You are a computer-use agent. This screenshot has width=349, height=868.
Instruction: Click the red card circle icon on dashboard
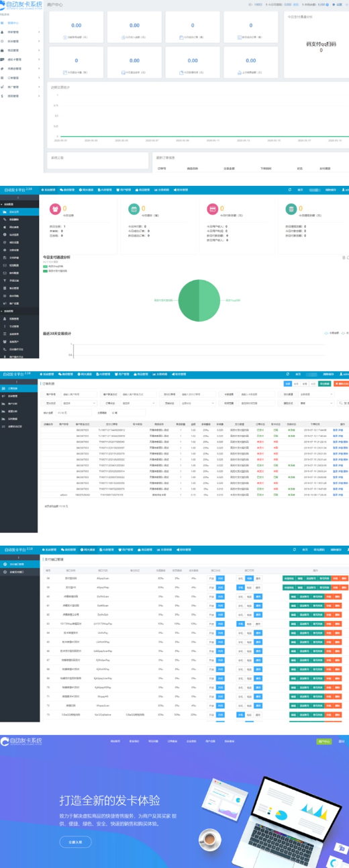click(212, 210)
